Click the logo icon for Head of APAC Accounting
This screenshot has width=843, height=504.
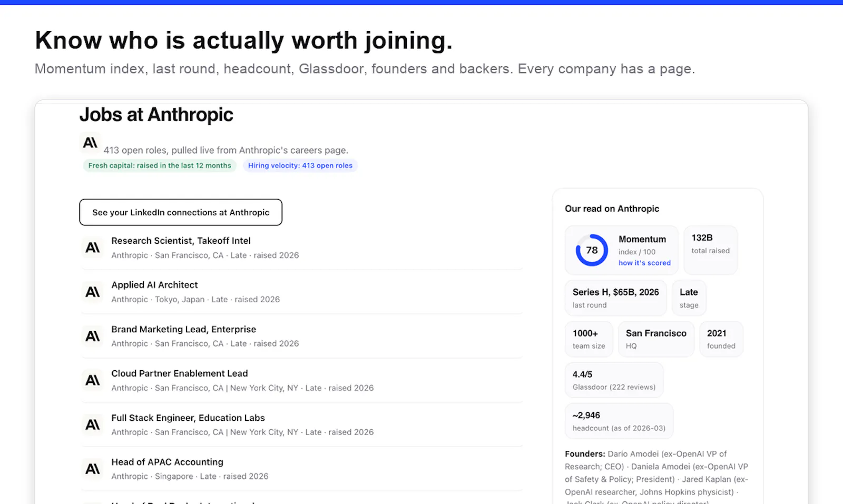(93, 469)
